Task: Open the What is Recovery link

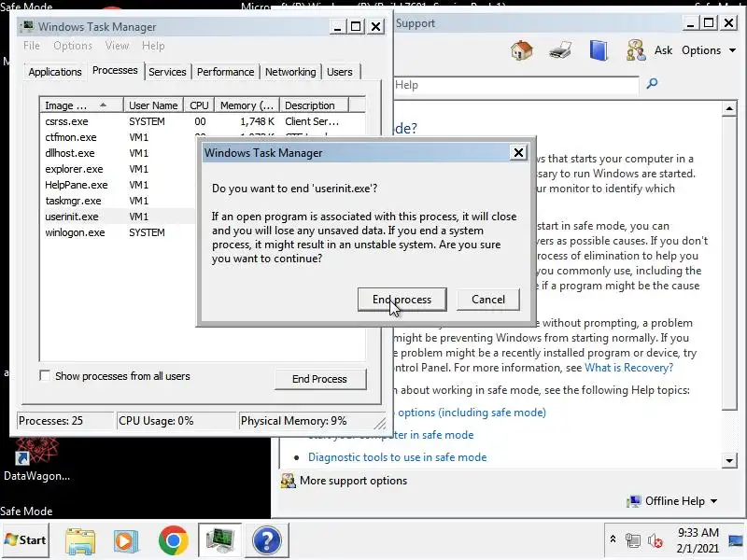Action: click(628, 368)
